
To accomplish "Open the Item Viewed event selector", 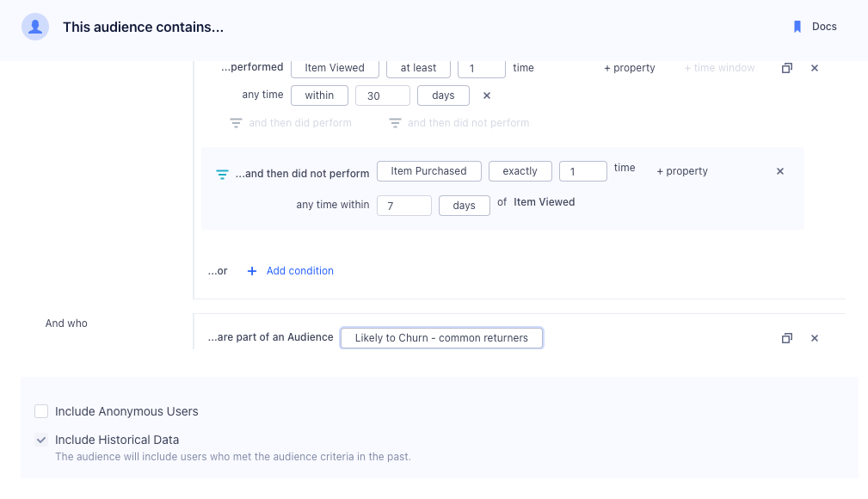I will coord(335,67).
